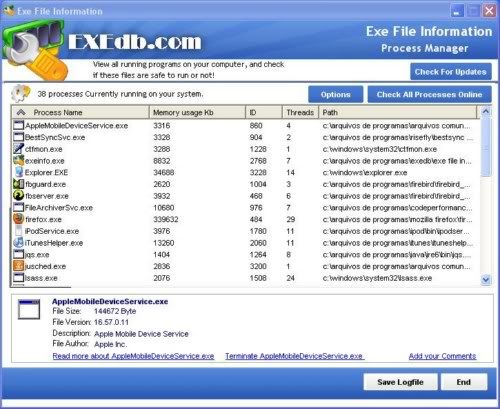Sort by ID column header

(264, 112)
